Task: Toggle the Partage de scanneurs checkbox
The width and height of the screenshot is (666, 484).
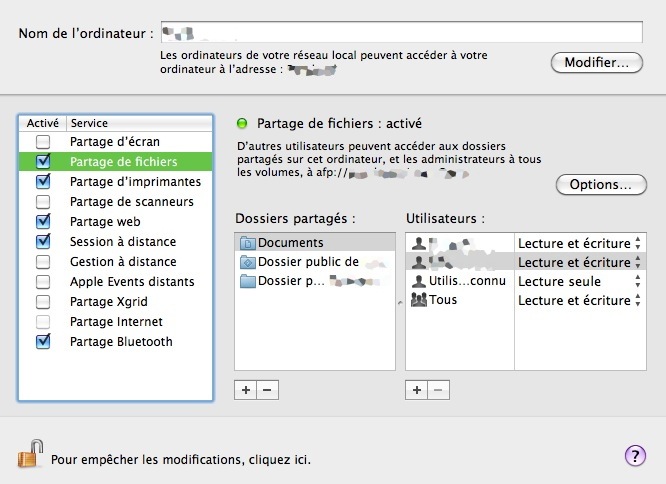Action: pyautogui.click(x=43, y=202)
